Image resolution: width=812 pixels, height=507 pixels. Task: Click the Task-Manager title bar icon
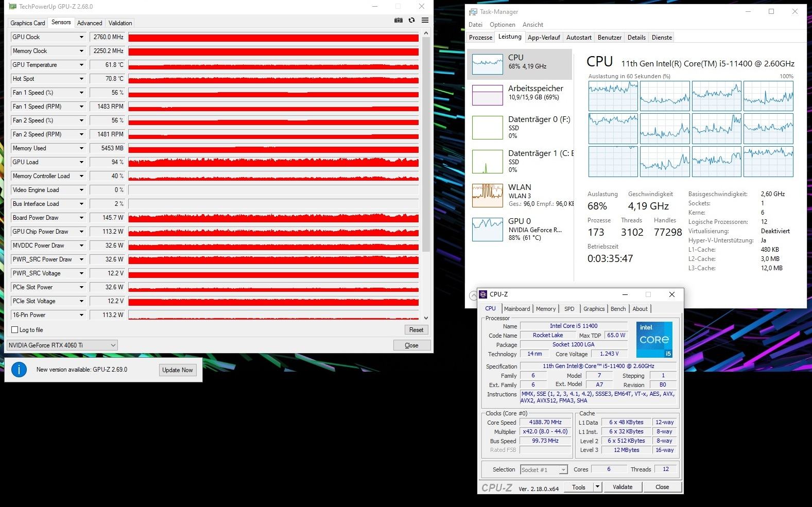click(473, 12)
